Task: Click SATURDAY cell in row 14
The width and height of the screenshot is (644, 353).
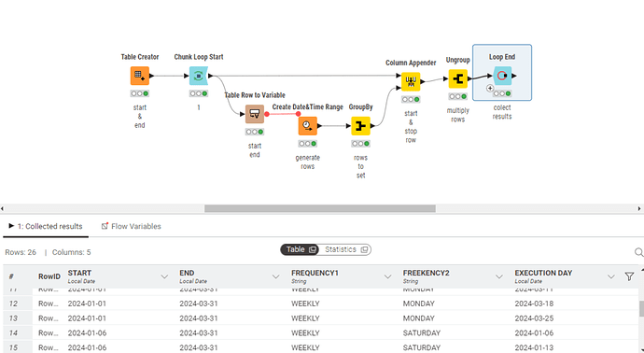Action: 422,333
